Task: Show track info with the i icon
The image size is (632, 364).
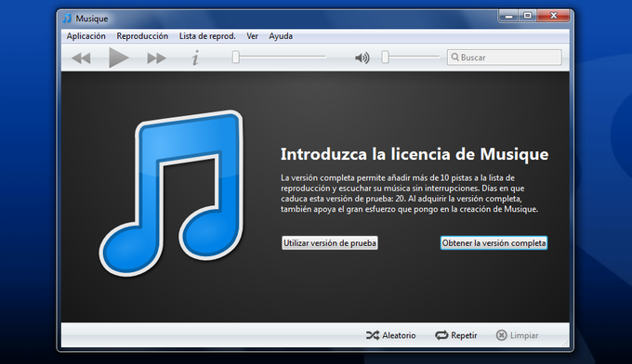Action: (x=195, y=58)
